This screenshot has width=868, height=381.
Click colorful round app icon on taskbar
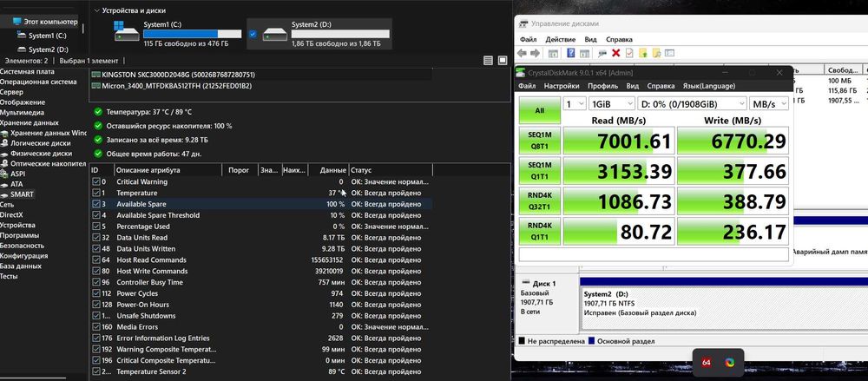pos(730,363)
